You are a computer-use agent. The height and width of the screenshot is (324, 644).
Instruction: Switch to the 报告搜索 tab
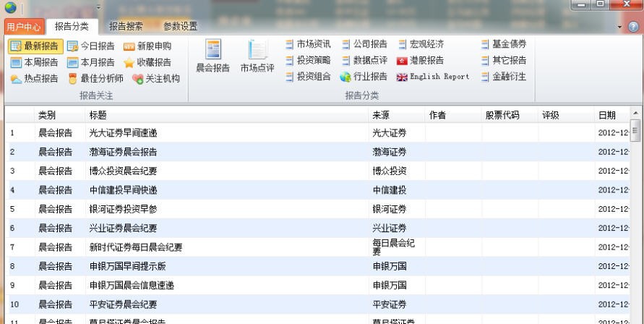126,27
